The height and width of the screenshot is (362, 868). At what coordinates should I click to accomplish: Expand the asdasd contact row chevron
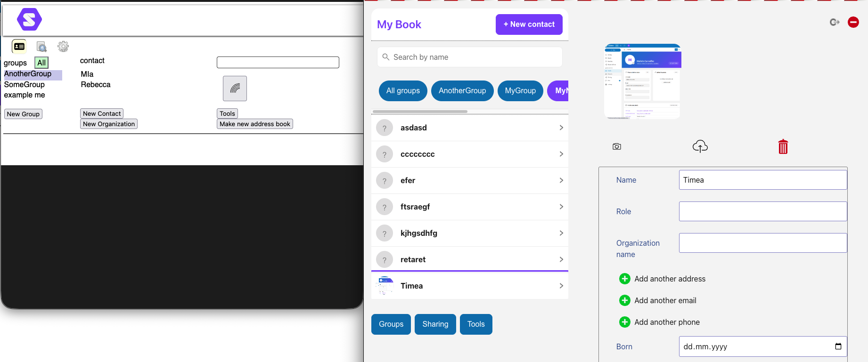pos(561,128)
